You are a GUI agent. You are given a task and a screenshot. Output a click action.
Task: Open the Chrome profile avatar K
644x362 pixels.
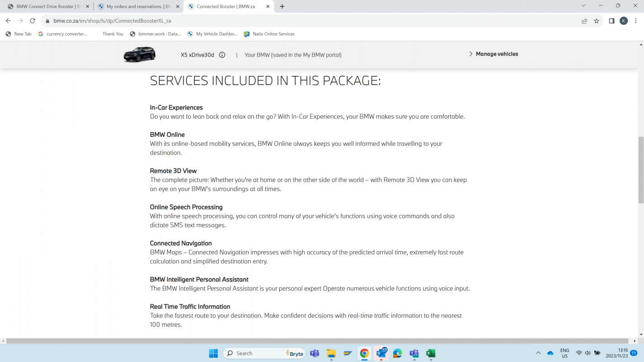624,21
